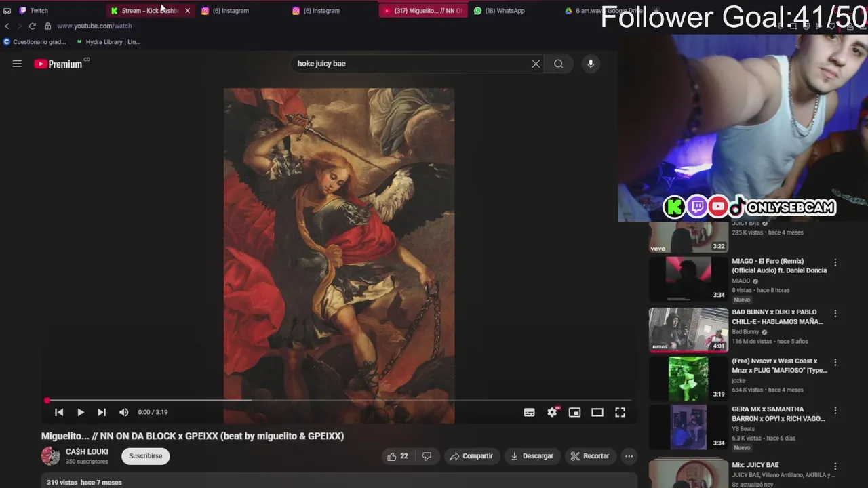Screen dimensions: 868x488
Task: Open options menu for Mix: JUICY BAE
Action: click(x=835, y=466)
